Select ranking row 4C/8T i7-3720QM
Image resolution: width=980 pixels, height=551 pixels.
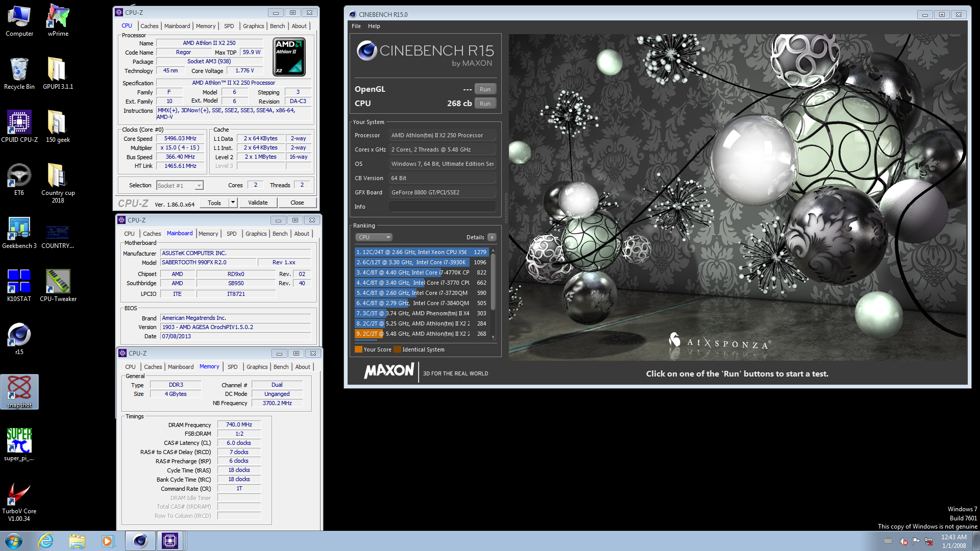(422, 293)
